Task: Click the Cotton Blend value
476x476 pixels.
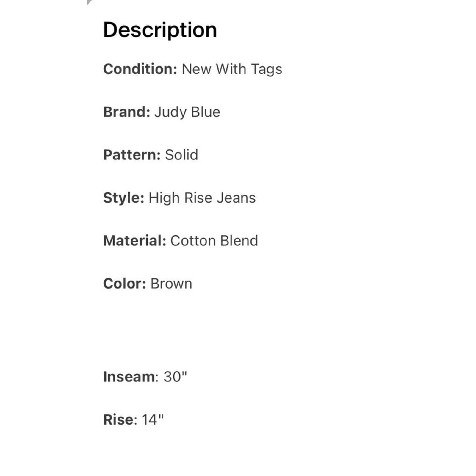Action: tap(214, 241)
